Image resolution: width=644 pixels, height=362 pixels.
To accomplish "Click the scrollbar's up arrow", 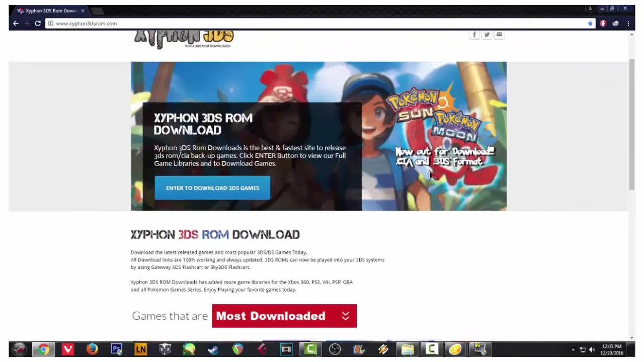I will 632,35.
